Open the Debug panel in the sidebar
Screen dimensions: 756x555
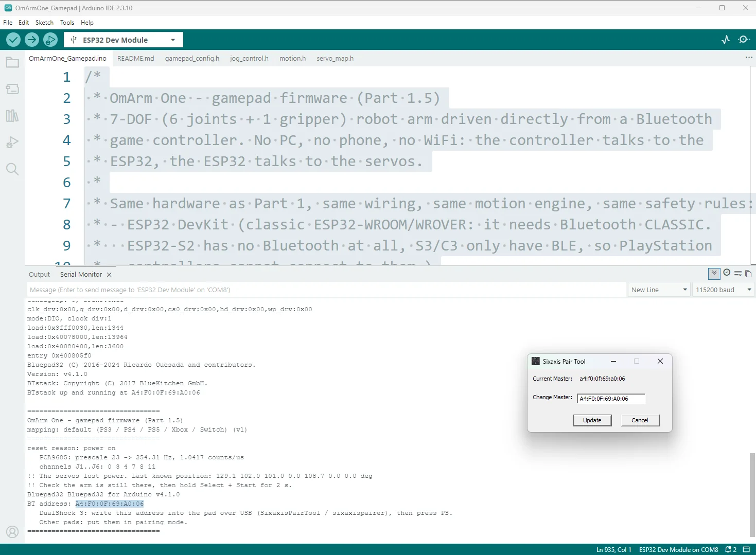[x=12, y=142]
